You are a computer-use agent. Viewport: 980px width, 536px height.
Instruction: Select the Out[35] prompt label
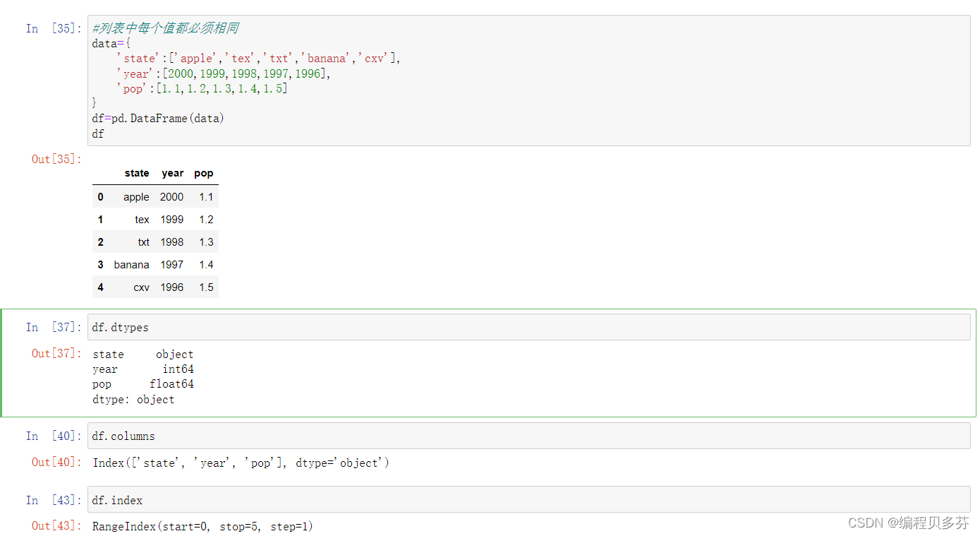(56, 159)
